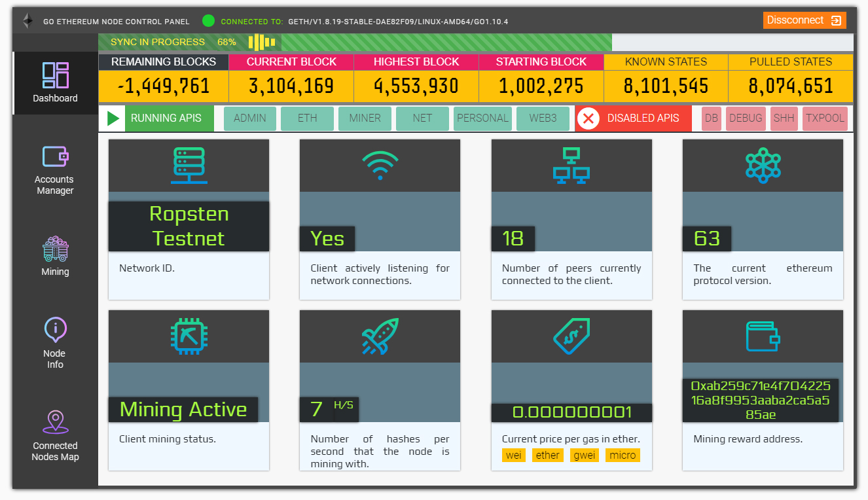
Task: Click the network peers icon
Action: coord(571,165)
